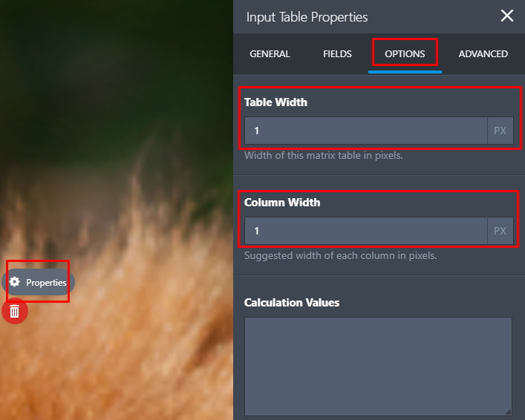
Task: Close the Input Table Properties panel
Action: [507, 16]
